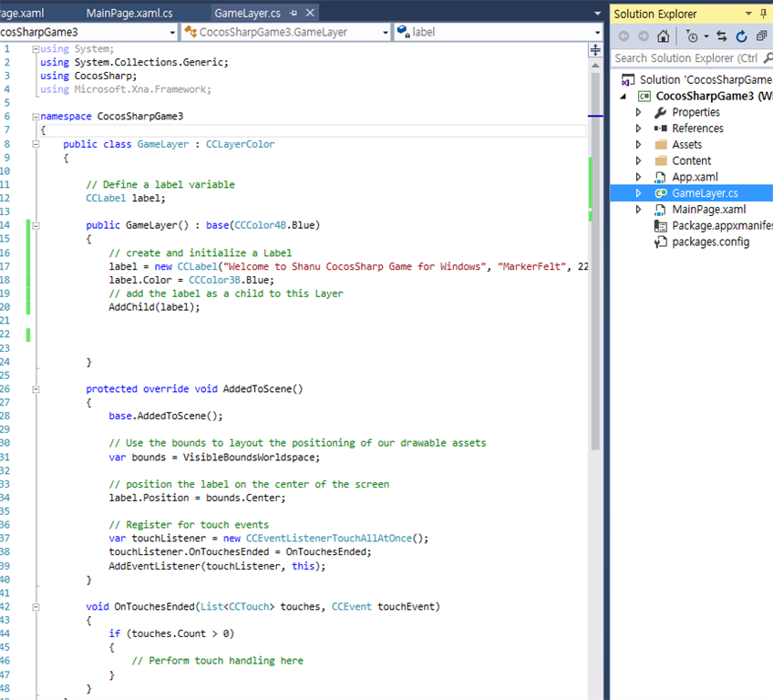This screenshot has height=700, width=773.
Task: Click the split editor handle above scrollbar
Action: point(596,49)
